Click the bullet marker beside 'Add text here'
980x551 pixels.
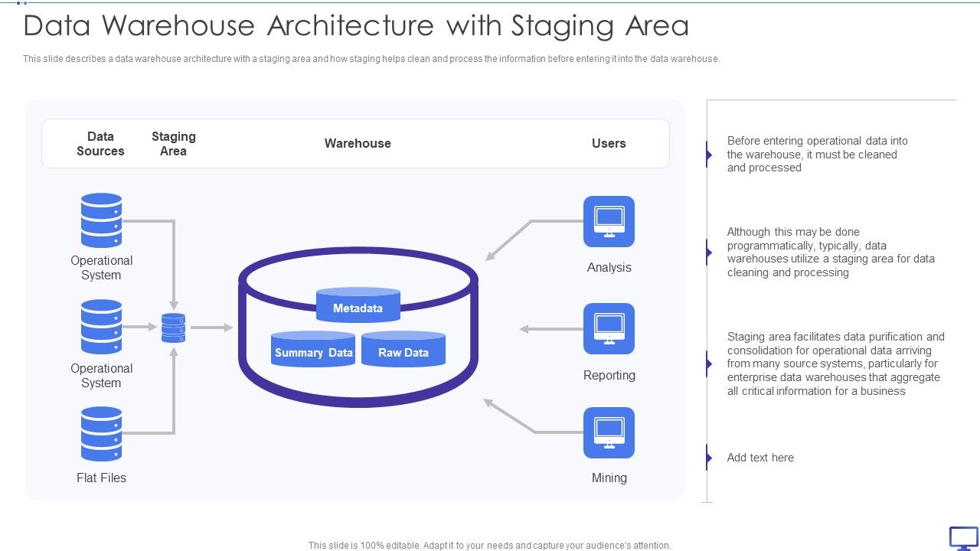tap(709, 458)
